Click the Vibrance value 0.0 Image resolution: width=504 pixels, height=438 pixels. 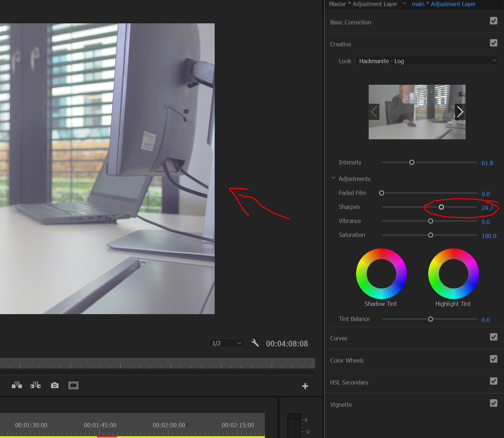pos(486,222)
